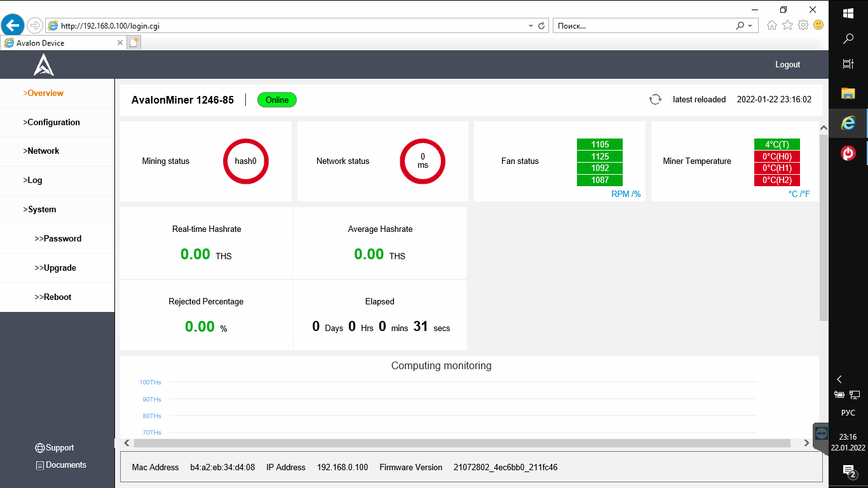Image resolution: width=868 pixels, height=488 pixels.
Task: Open Task View in taskbar
Action: click(x=848, y=64)
